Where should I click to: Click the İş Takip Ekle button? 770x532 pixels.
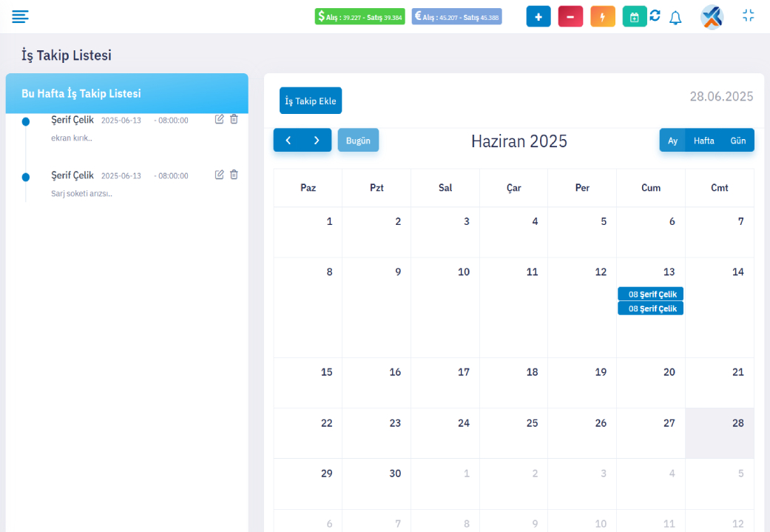[311, 101]
